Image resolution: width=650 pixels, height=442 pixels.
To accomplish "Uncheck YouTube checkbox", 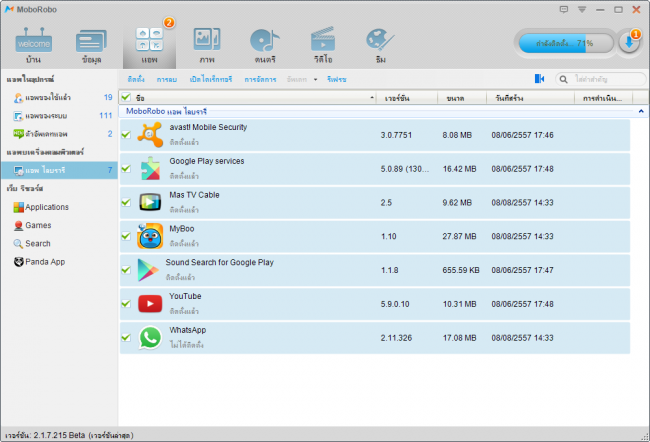I will tap(126, 304).
